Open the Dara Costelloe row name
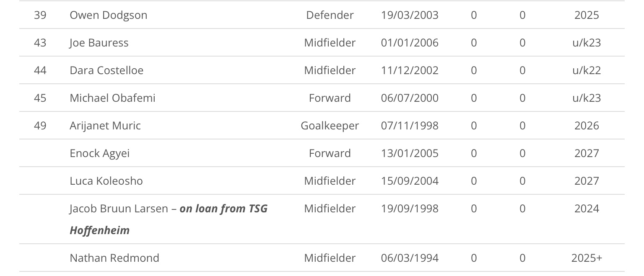Screen dimensions: 644x276 coord(106,70)
